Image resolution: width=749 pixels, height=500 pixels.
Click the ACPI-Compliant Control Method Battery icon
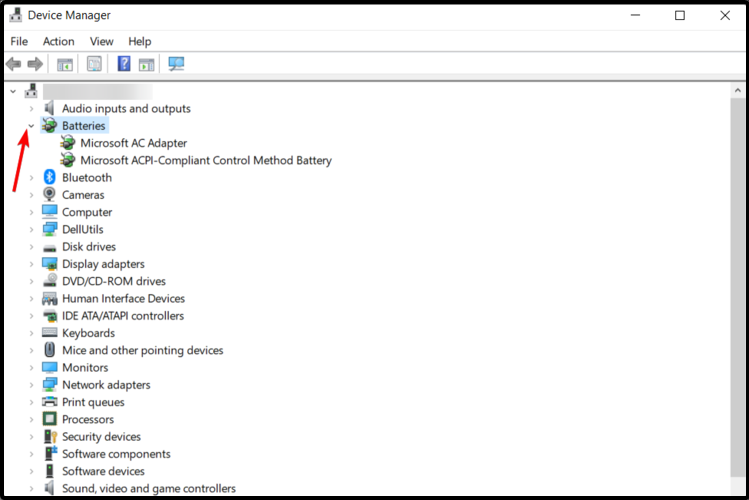tap(68, 160)
